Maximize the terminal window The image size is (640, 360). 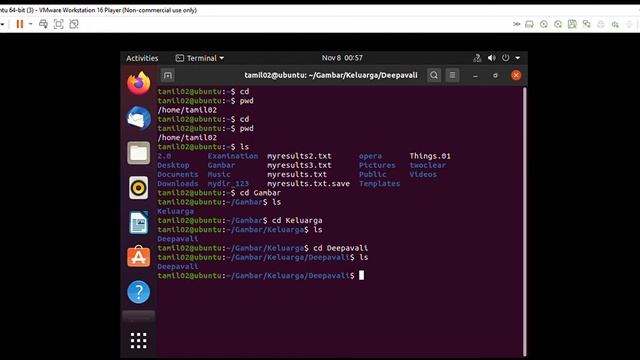[x=495, y=76]
